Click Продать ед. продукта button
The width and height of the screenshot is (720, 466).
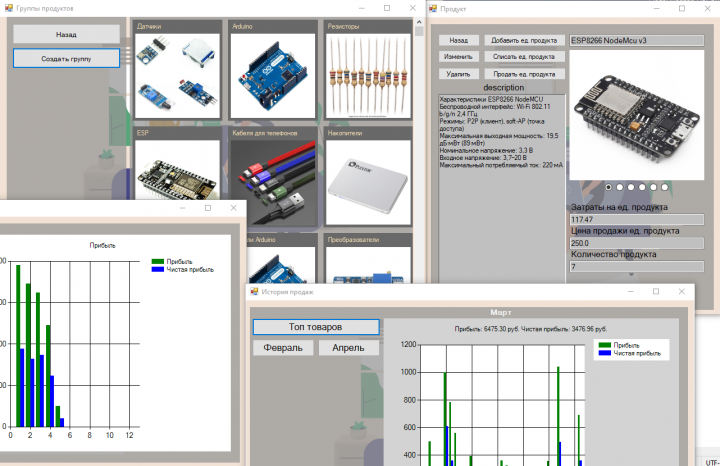point(524,74)
